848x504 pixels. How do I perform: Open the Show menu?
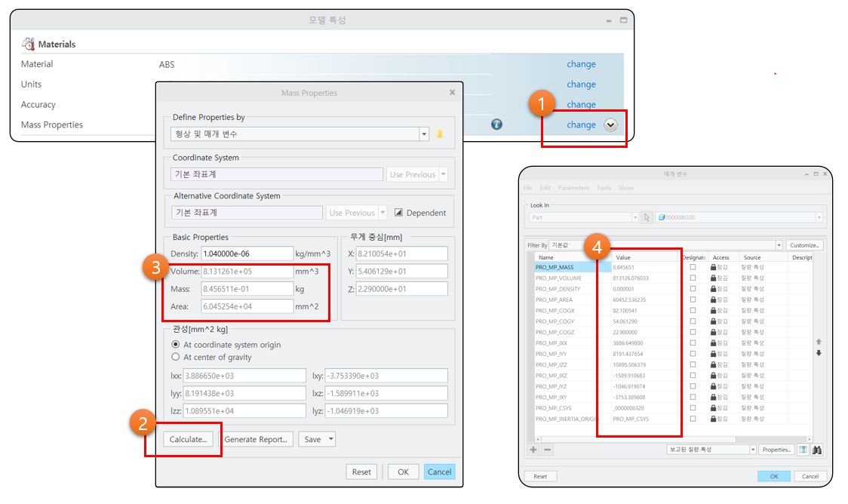[626, 188]
